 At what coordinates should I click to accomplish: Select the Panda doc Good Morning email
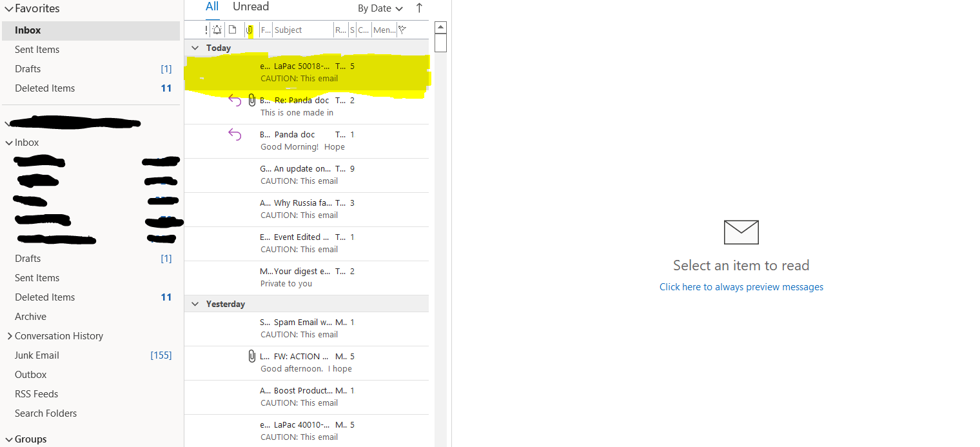pyautogui.click(x=307, y=141)
